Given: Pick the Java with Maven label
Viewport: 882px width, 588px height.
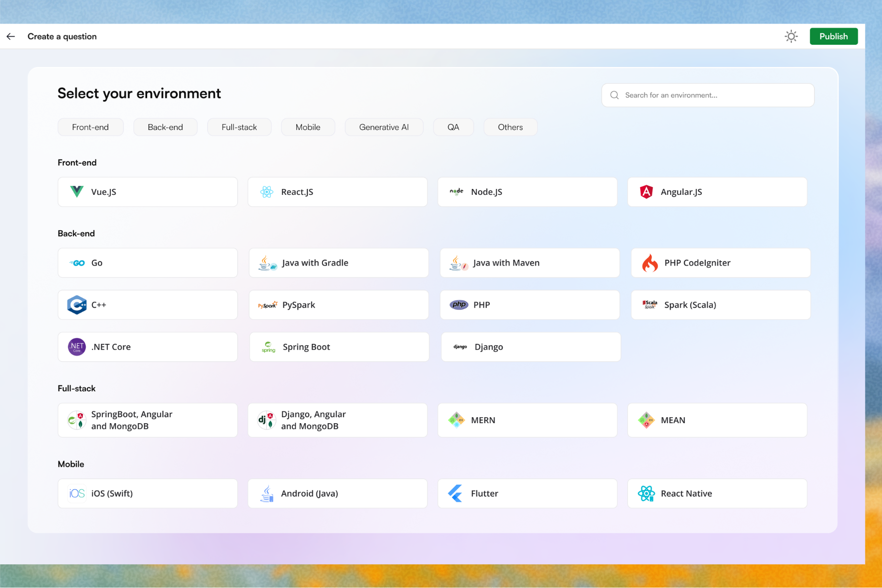Looking at the screenshot, I should coord(506,263).
